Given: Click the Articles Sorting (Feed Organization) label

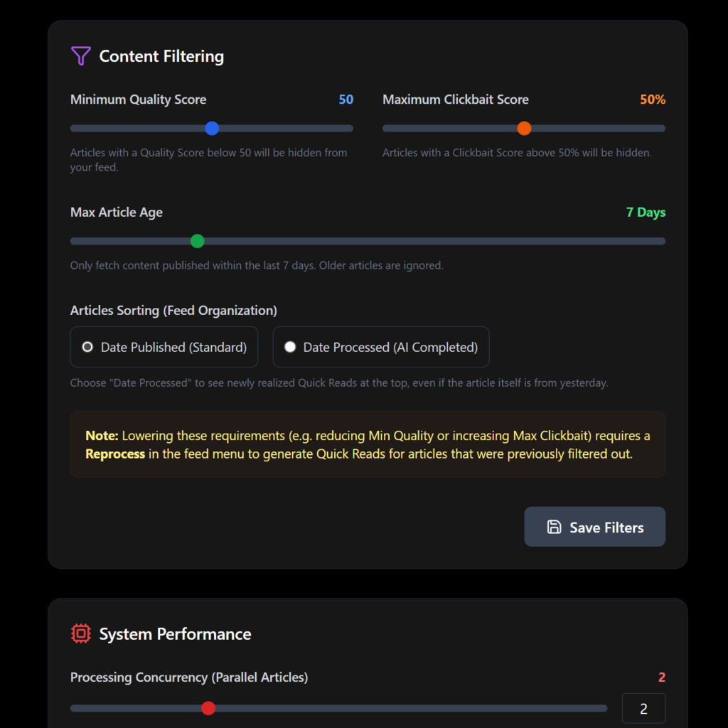Looking at the screenshot, I should pos(173,310).
